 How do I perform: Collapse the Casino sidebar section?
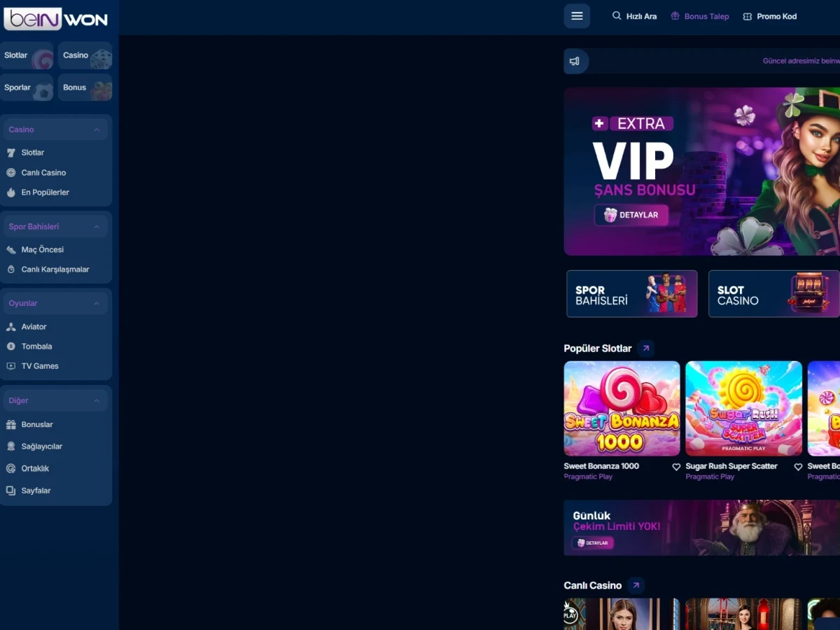97,129
